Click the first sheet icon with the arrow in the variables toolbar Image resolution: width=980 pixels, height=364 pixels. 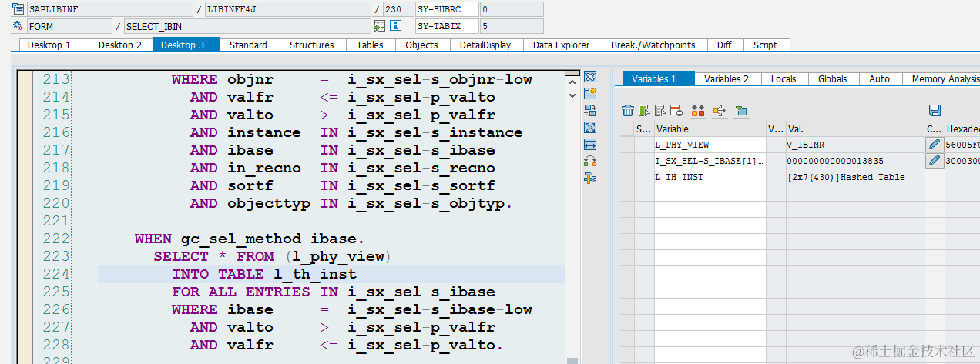(644, 111)
